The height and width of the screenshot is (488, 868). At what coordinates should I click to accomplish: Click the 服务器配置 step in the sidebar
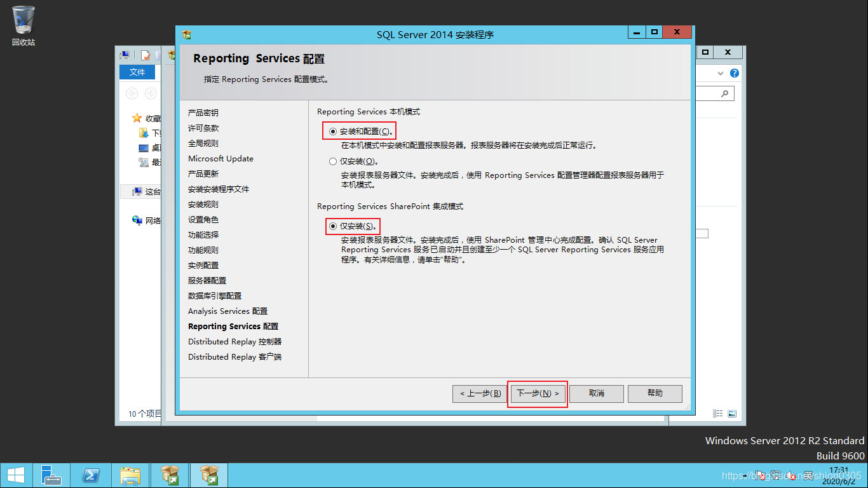tap(207, 280)
